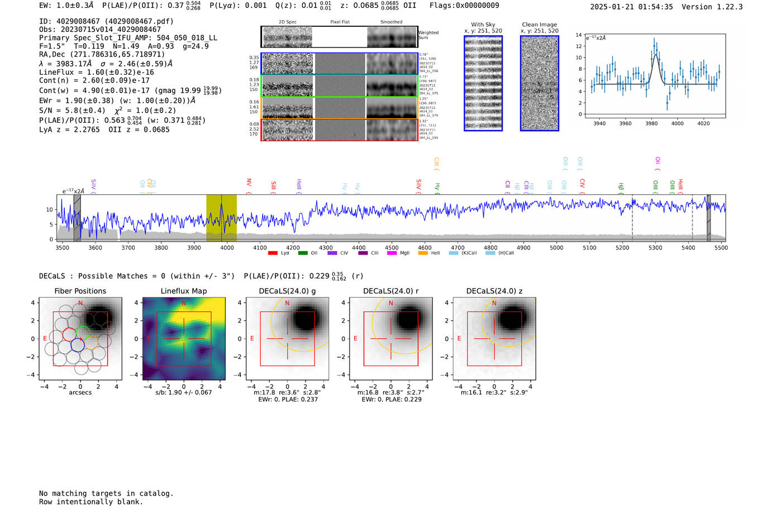Screen dimensions: 782x532
Task: Click the magenta OII line marker
Action: tap(657, 164)
